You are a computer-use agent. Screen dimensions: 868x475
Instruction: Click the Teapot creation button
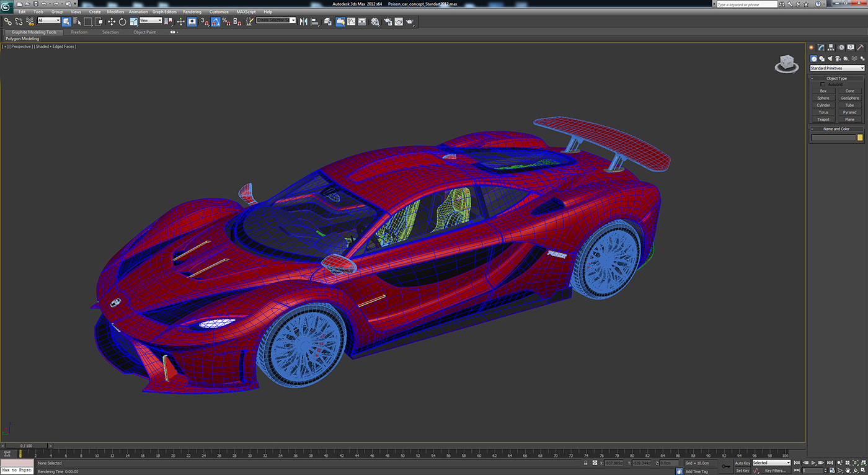point(823,119)
